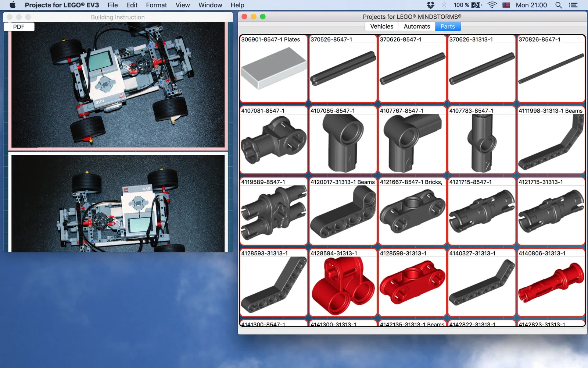Select red connector 4128594-31313-1
The height and width of the screenshot is (368, 588).
pos(343,283)
